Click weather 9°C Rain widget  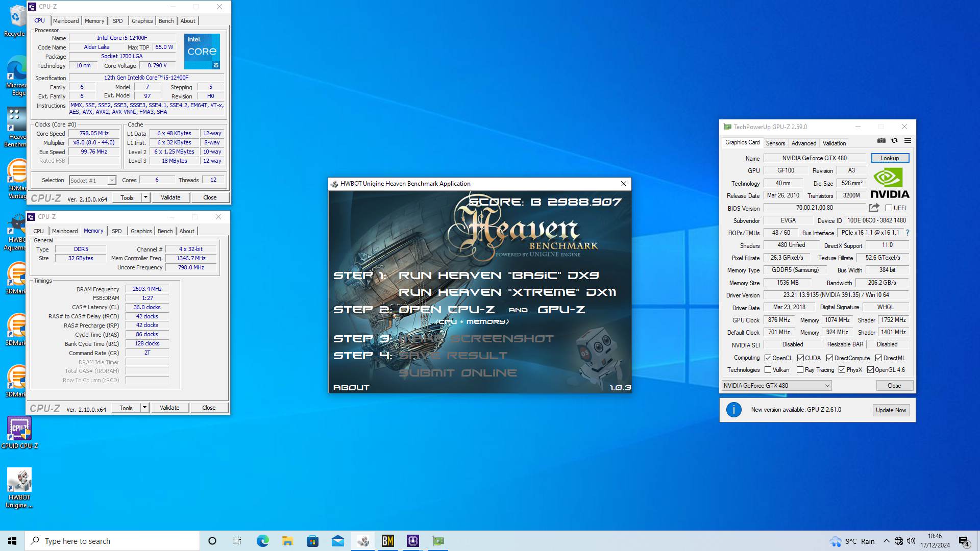[x=852, y=541]
